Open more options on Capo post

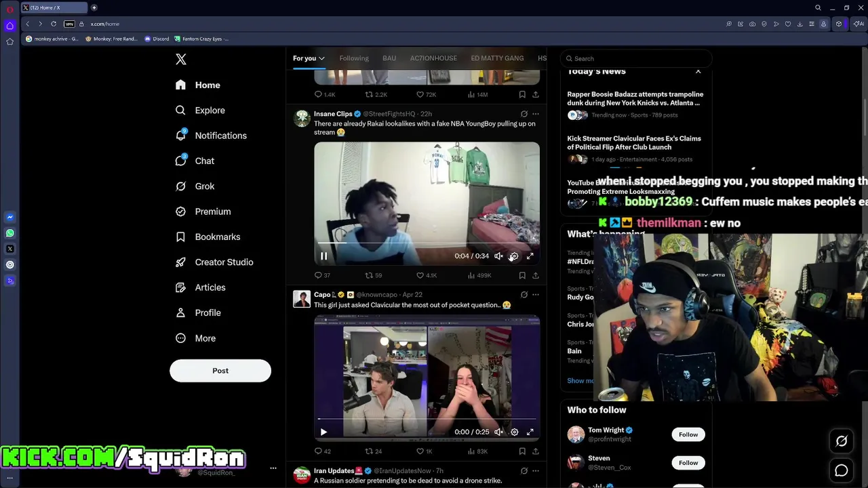[x=536, y=295]
